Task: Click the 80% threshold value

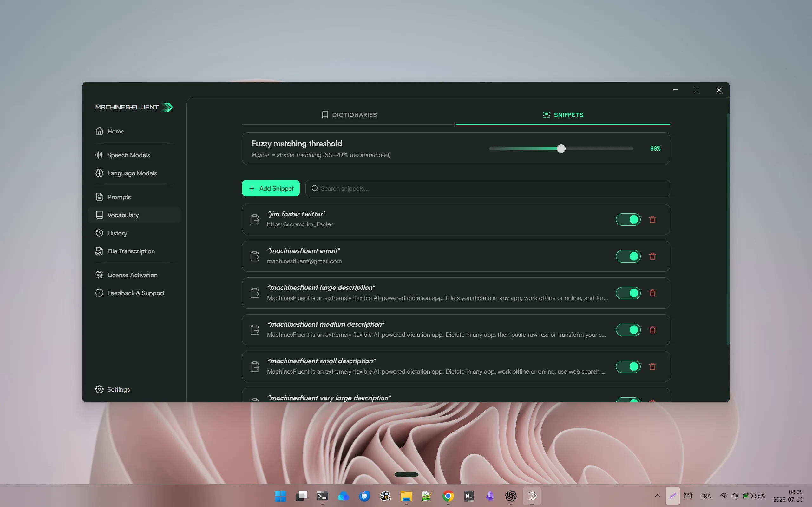Action: click(655, 148)
